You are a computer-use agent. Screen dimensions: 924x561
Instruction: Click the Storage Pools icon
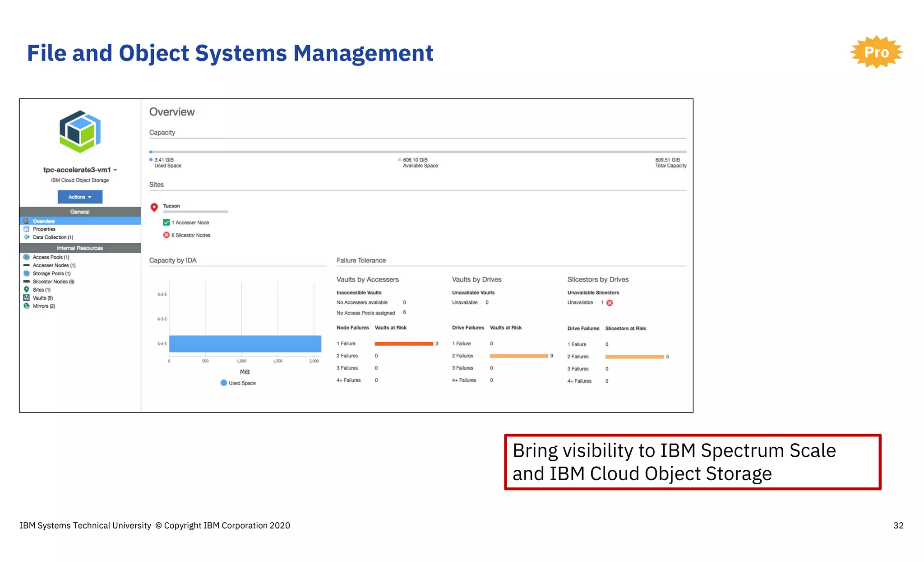tap(26, 274)
